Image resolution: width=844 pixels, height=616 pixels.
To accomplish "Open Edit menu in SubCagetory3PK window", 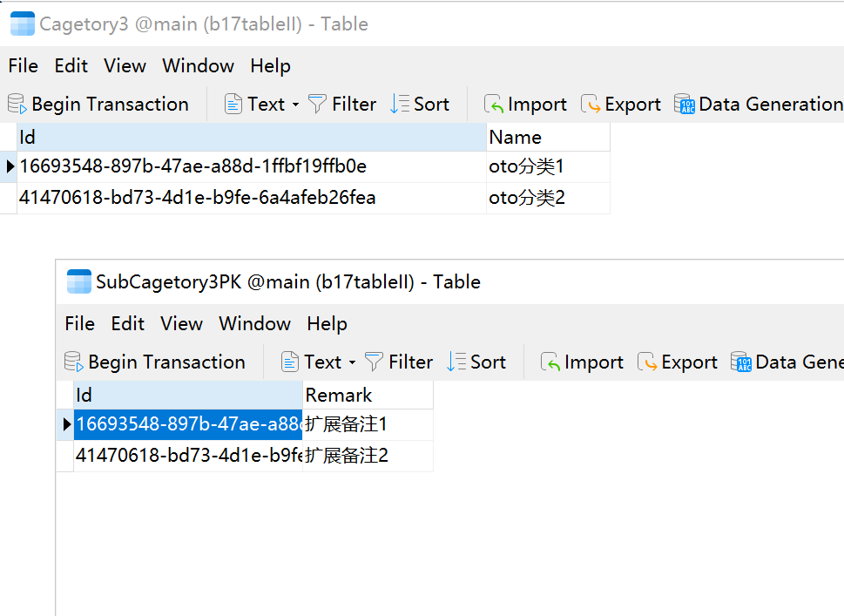I will pos(127,323).
